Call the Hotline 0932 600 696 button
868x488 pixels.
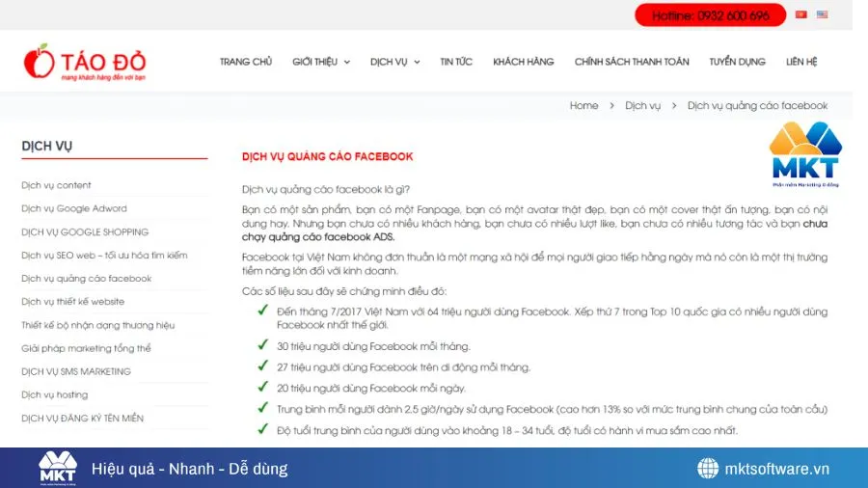click(710, 14)
